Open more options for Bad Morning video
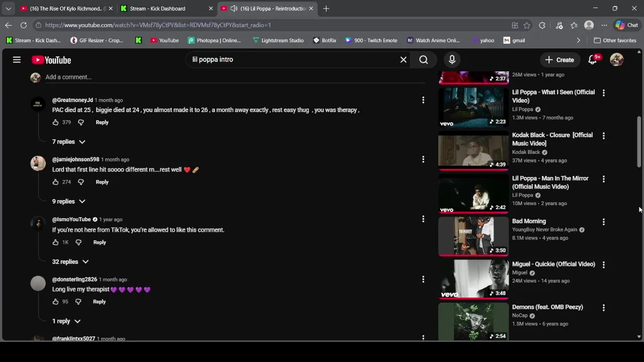This screenshot has width=644, height=362. (x=604, y=222)
